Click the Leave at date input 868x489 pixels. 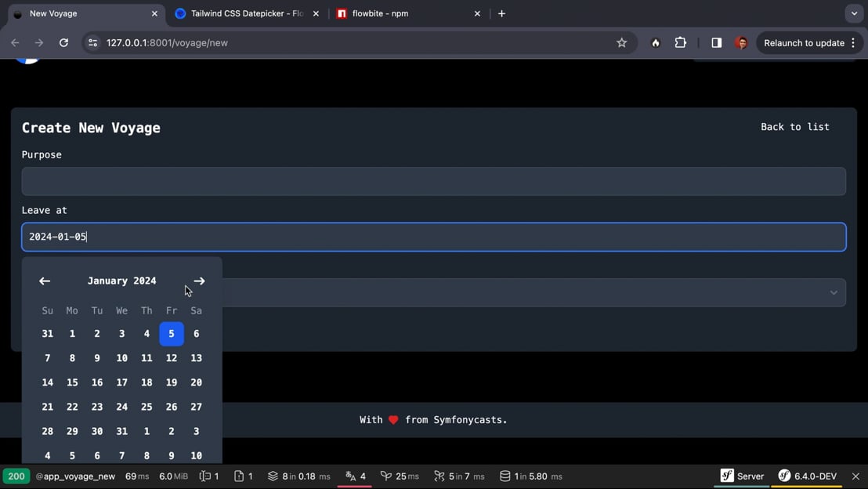(433, 237)
